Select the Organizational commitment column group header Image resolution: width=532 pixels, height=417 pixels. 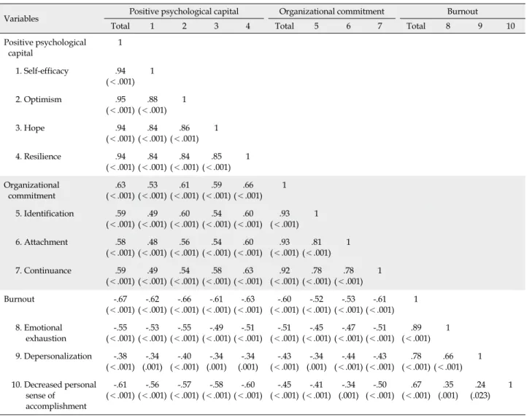coord(331,12)
